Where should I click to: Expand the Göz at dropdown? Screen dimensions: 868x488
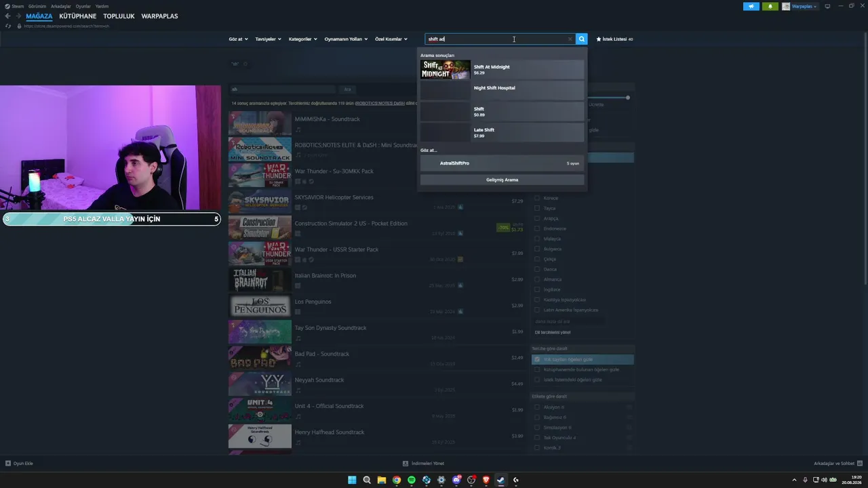(x=238, y=39)
